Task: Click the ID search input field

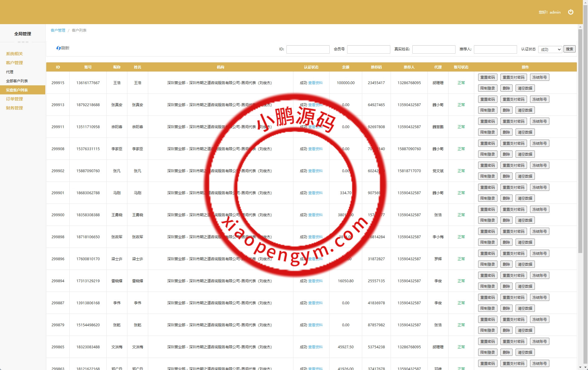Action: [308, 49]
